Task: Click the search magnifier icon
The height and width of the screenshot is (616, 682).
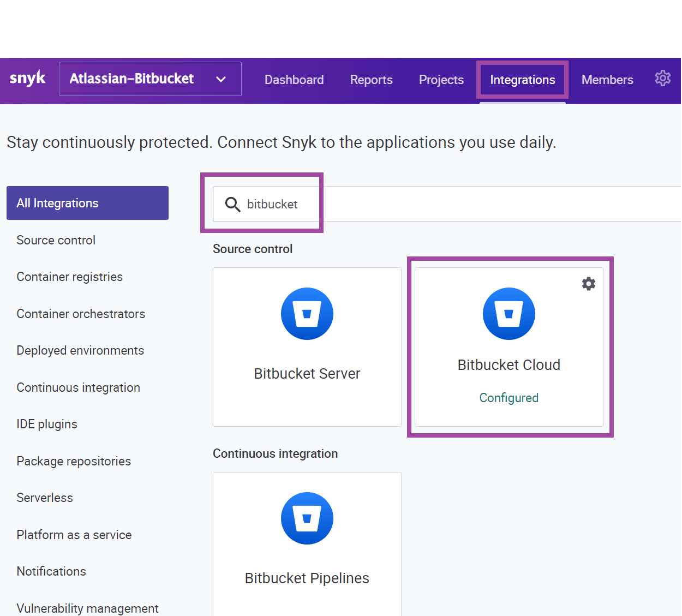Action: [232, 204]
